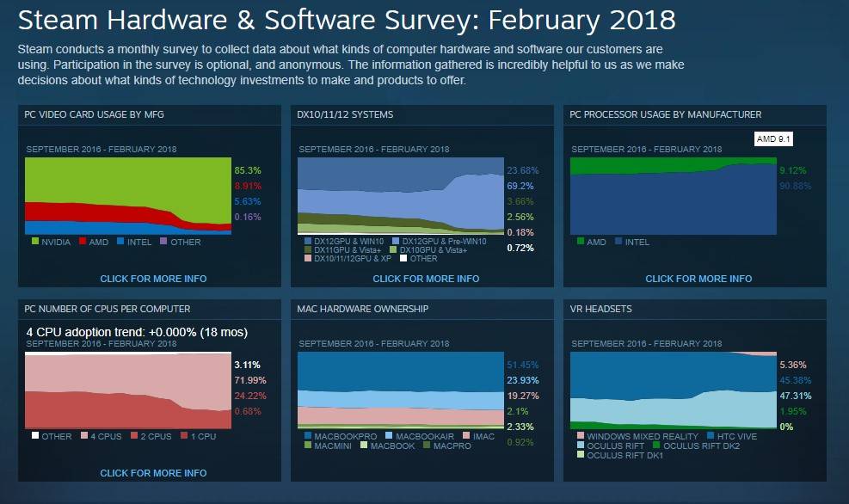Select the MACMINI legend swatch

[308, 445]
